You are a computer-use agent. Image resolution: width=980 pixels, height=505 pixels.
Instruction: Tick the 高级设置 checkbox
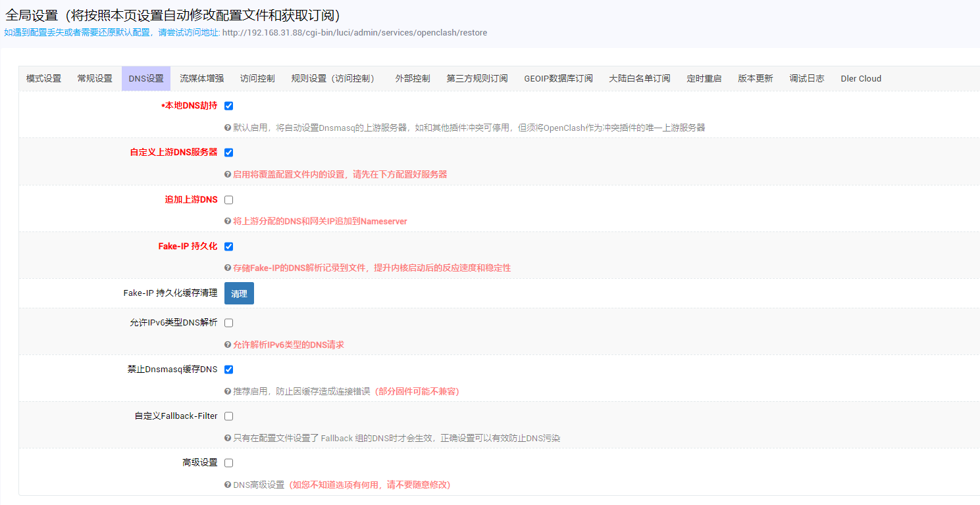pyautogui.click(x=228, y=462)
